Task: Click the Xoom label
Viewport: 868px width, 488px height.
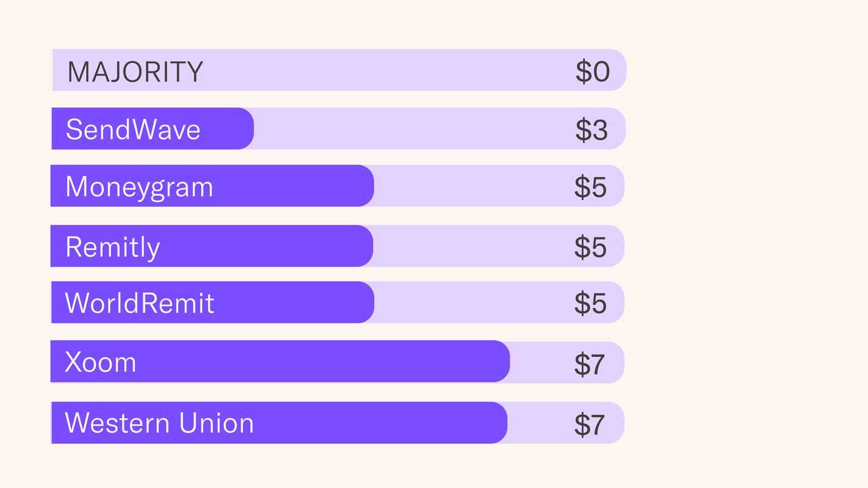Action: click(101, 362)
